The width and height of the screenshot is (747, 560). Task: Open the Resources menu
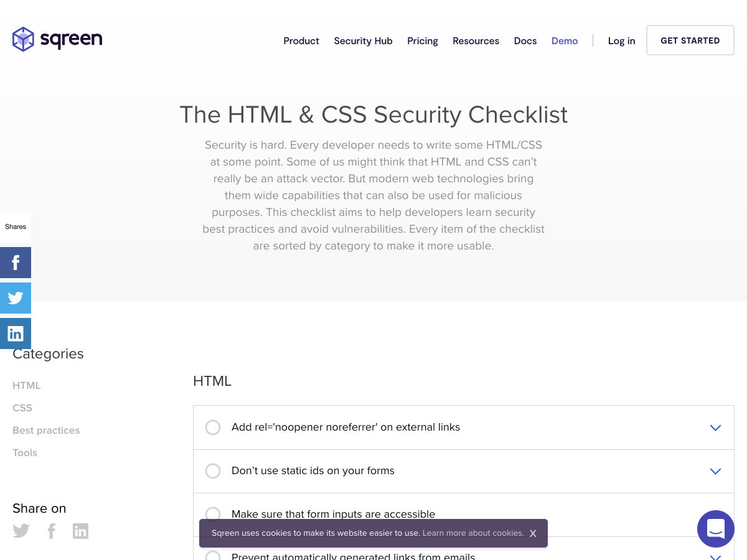click(x=476, y=41)
